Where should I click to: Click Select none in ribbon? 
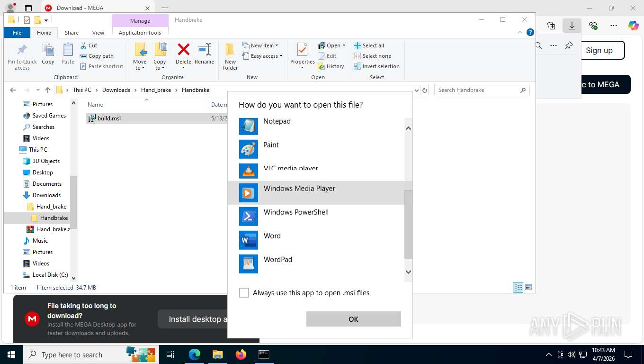[x=372, y=56]
